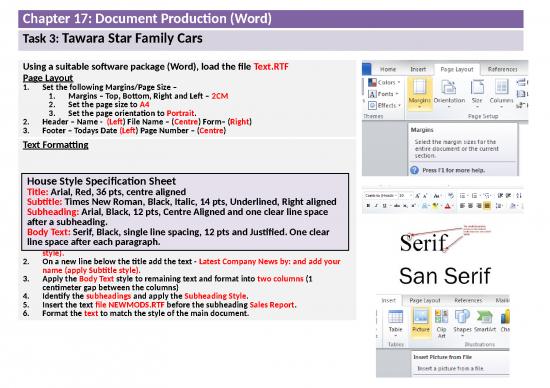
Task: Apply the red Font Color
Action: [448, 206]
